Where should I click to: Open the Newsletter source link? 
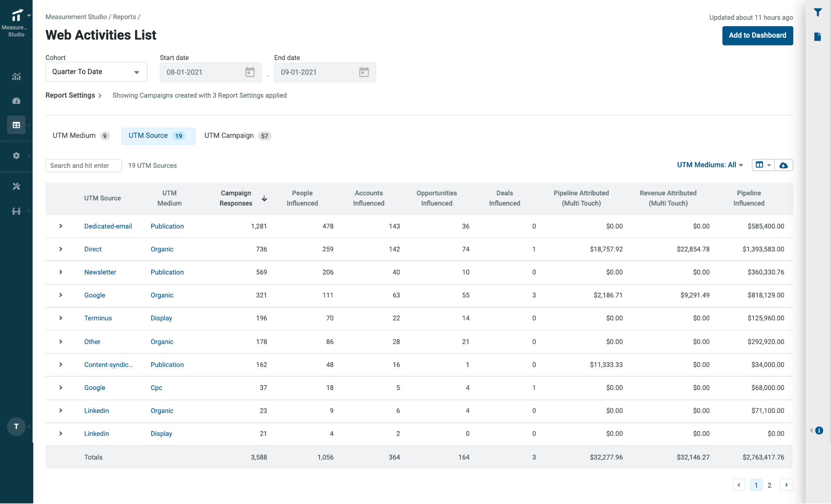click(x=100, y=272)
